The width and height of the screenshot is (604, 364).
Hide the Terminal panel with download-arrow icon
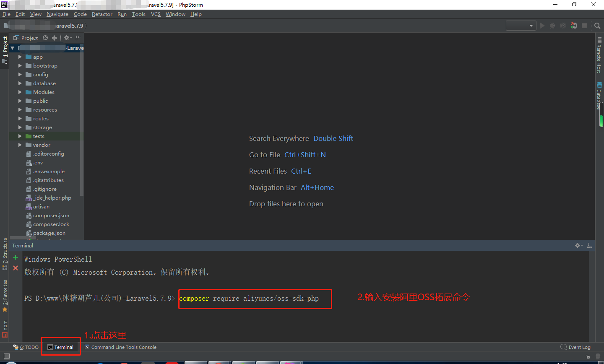[589, 245]
